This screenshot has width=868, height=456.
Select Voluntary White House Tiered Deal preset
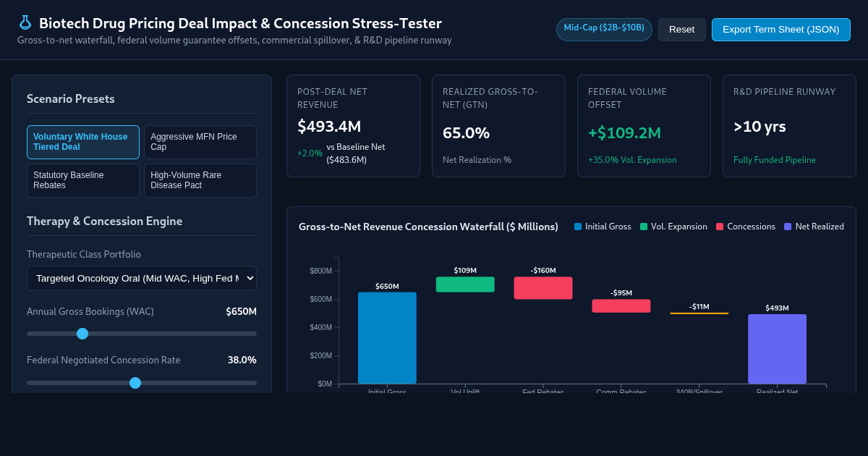[x=83, y=142]
